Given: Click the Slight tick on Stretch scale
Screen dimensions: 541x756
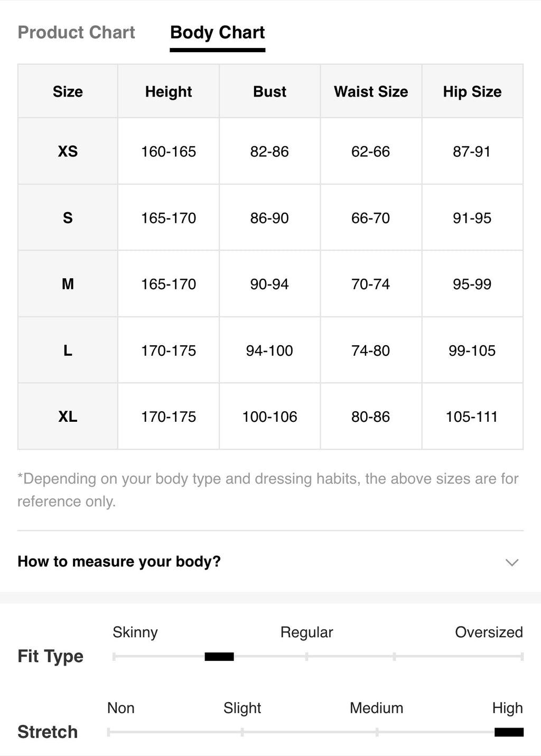Looking at the screenshot, I should click(242, 732).
